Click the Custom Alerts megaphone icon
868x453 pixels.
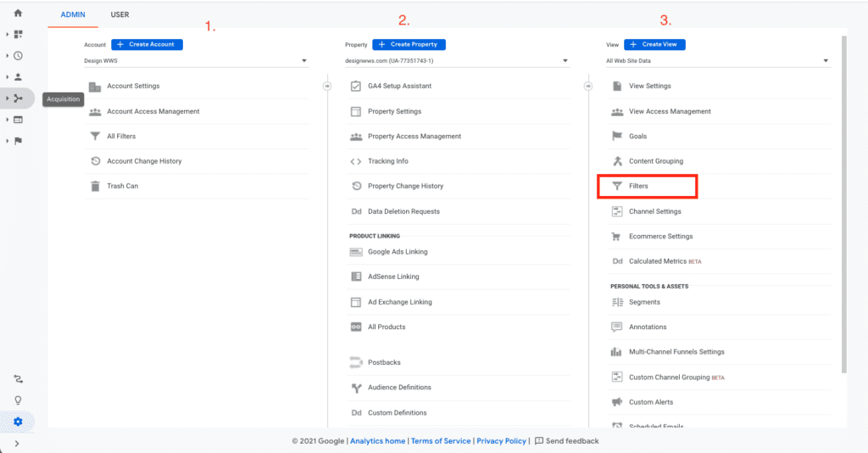point(617,402)
